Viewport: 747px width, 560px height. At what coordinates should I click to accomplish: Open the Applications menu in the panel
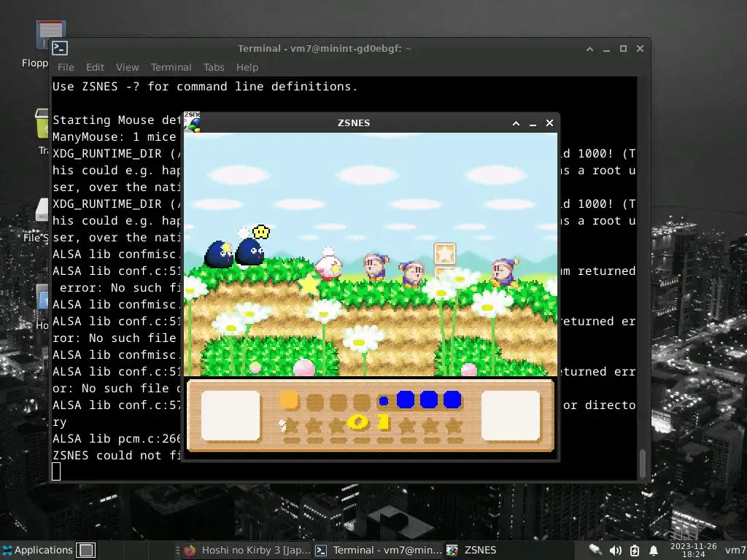point(38,550)
